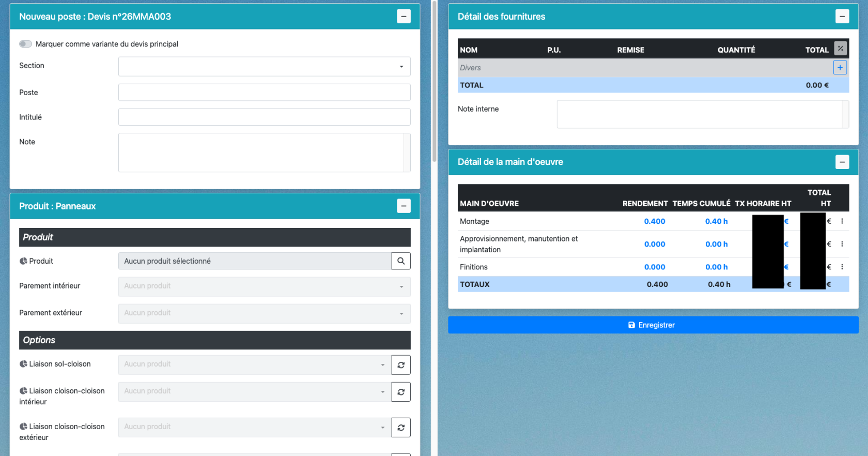The width and height of the screenshot is (868, 456).
Task: Click into the Note interne text area
Action: [700, 114]
